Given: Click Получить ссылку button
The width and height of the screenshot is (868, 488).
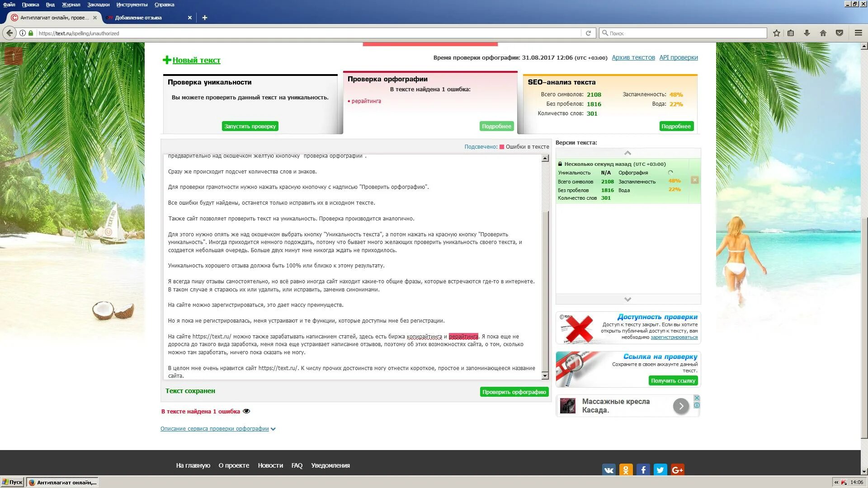Looking at the screenshot, I should (673, 381).
